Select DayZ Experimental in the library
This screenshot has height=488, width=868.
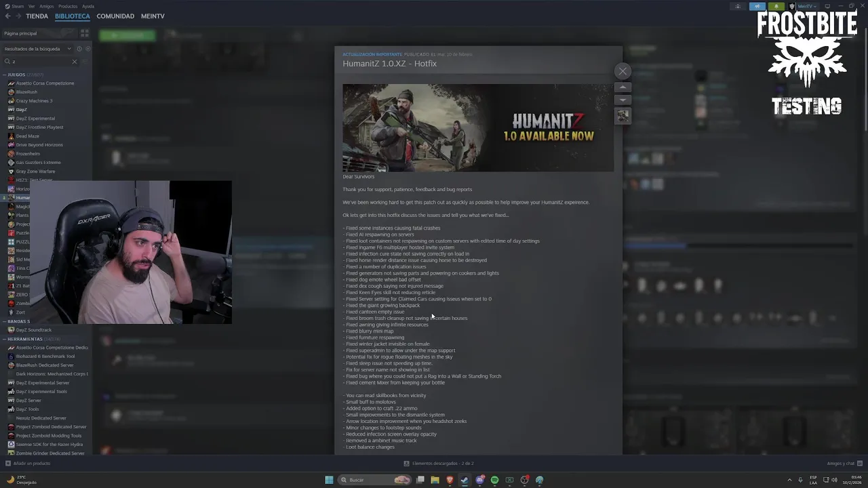35,119
